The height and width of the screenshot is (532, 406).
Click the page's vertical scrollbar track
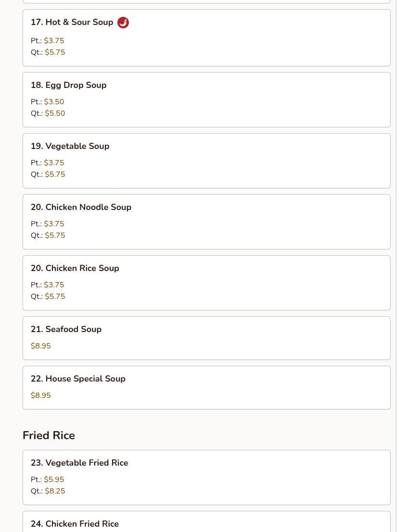(401, 266)
